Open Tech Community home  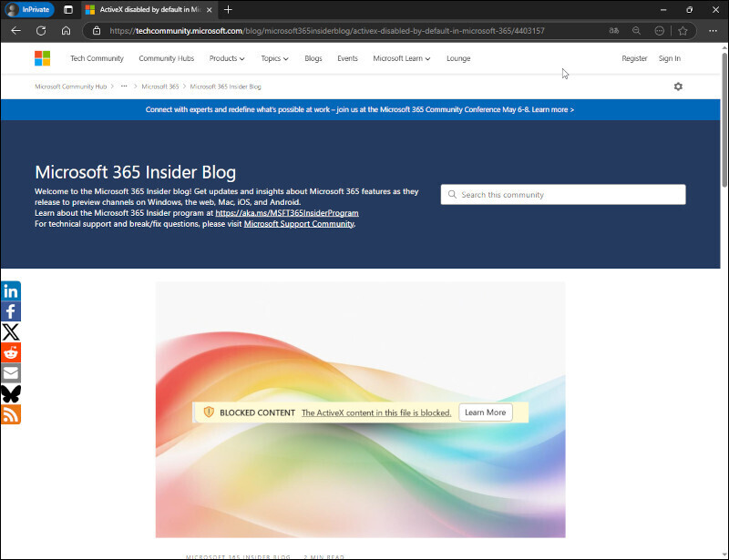pyautogui.click(x=98, y=58)
